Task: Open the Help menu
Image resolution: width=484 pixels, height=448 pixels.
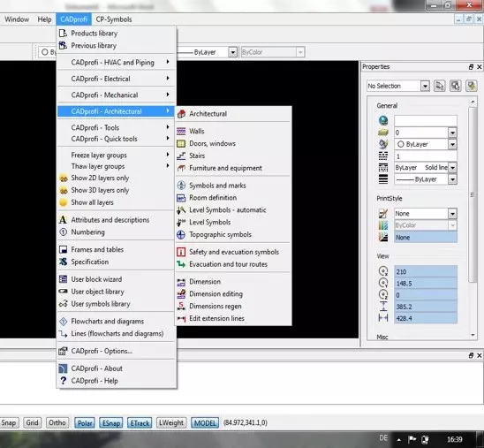Action: point(44,19)
